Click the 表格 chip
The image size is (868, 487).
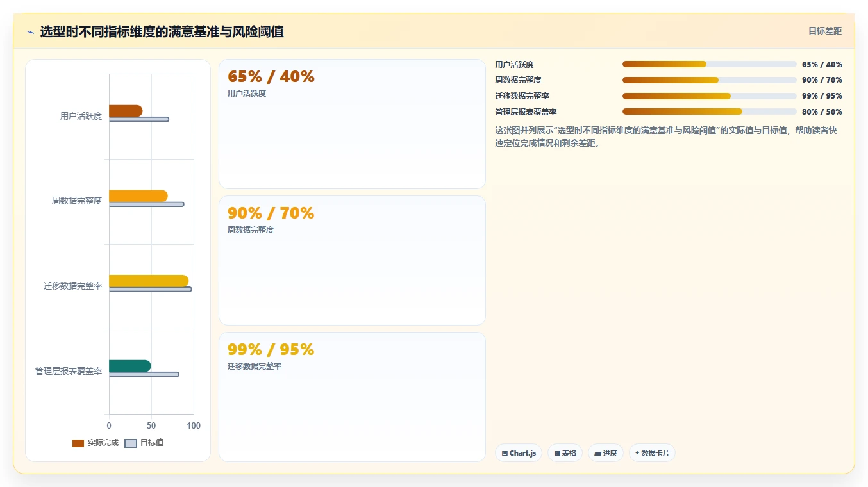tap(565, 453)
